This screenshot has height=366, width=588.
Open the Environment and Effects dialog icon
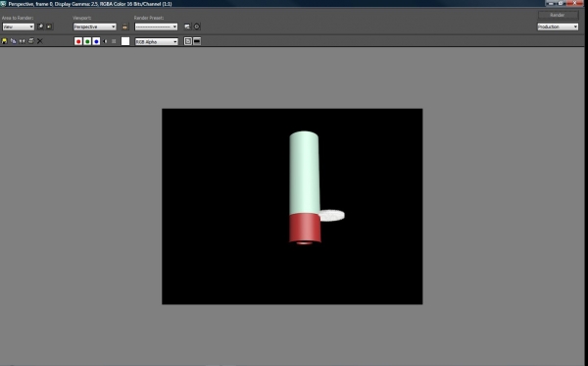(x=197, y=26)
